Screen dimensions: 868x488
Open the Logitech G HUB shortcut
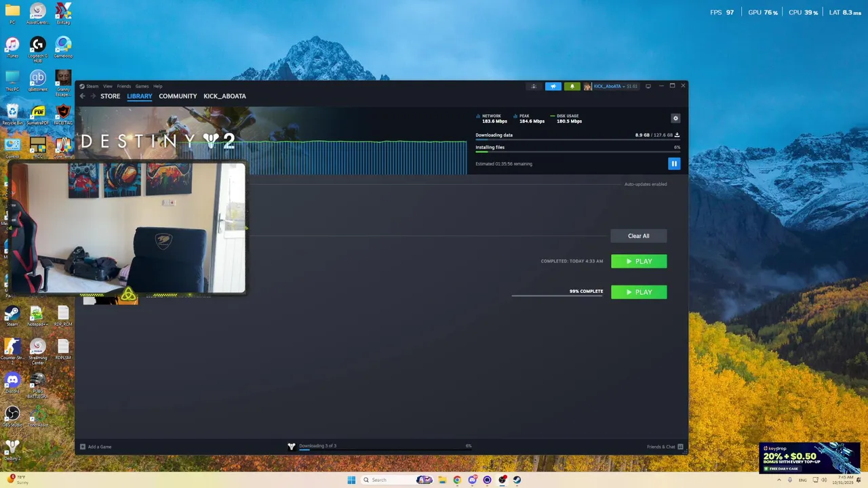pyautogui.click(x=38, y=49)
